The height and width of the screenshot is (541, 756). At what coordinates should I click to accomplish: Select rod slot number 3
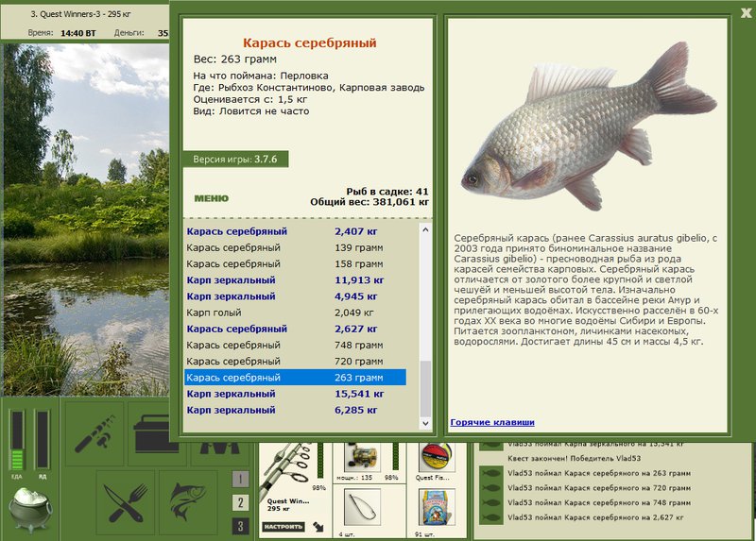[x=241, y=526]
